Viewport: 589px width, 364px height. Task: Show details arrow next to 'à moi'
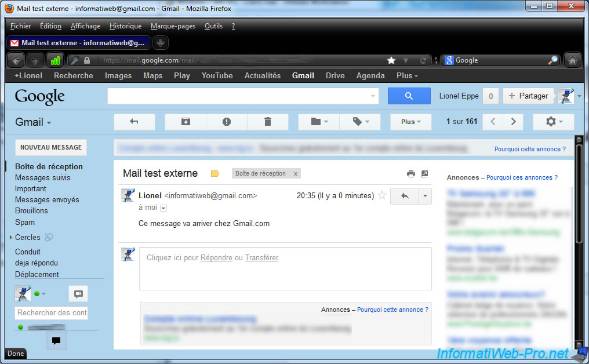click(x=163, y=208)
